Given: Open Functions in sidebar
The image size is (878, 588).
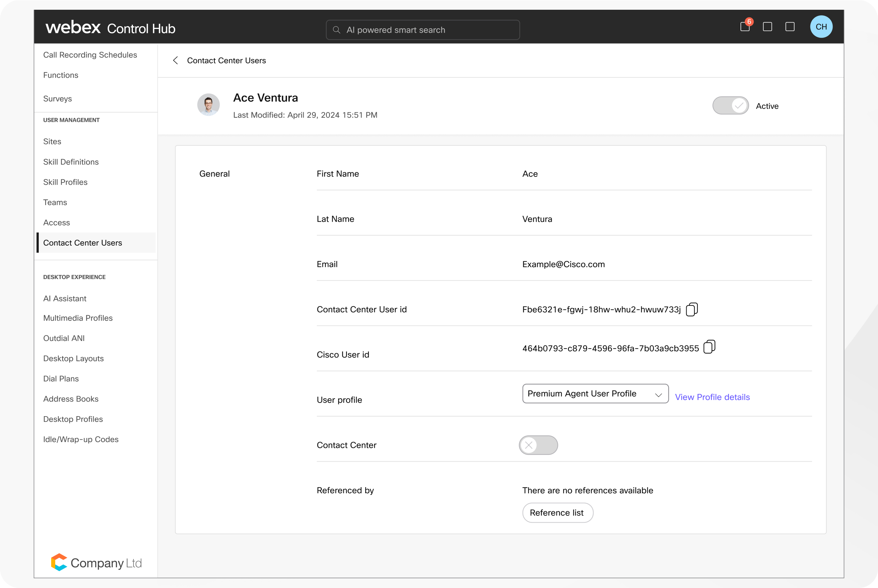Looking at the screenshot, I should coord(61,75).
